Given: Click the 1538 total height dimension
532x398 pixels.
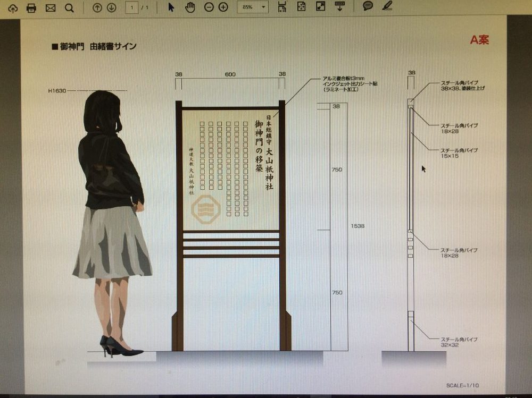Looking at the screenshot, I should point(358,226).
